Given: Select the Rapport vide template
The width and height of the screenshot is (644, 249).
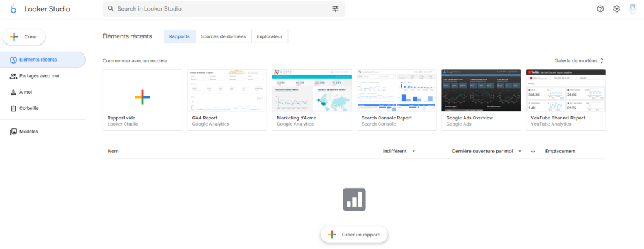Looking at the screenshot, I should tap(142, 100).
